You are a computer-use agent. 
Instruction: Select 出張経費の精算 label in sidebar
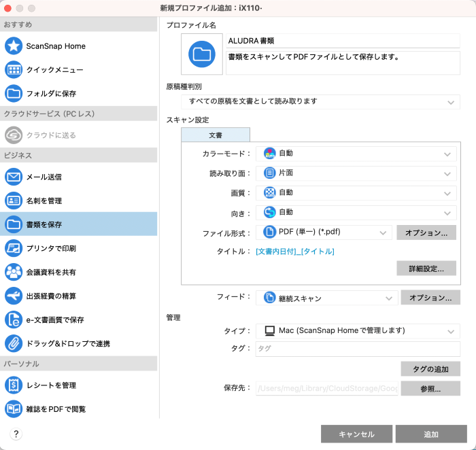tap(51, 296)
